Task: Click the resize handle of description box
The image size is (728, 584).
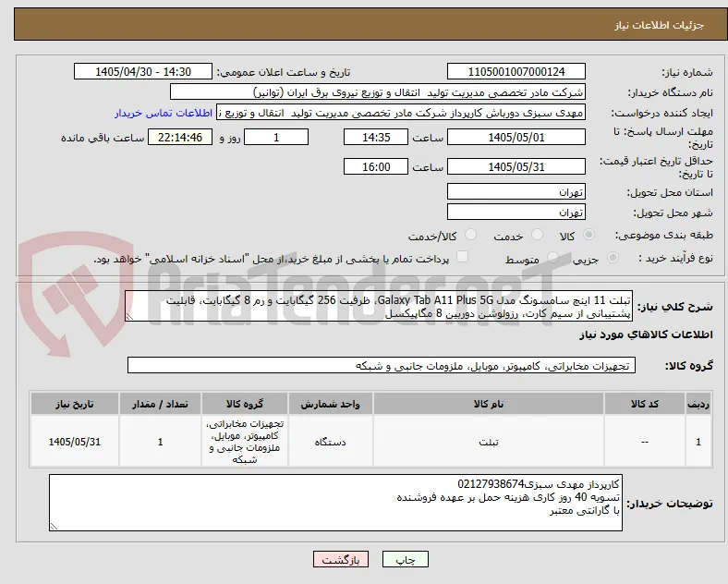Action: [129, 317]
